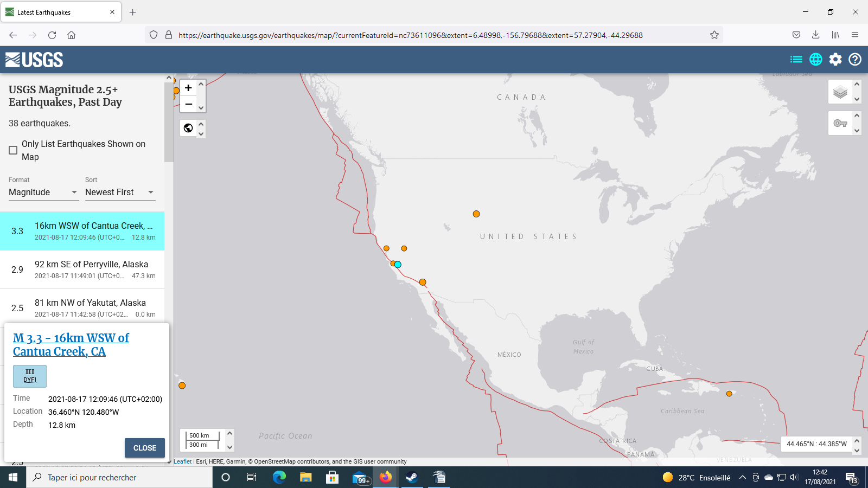Click the USGS logo
Screen dimensions: 868x488
[34, 60]
